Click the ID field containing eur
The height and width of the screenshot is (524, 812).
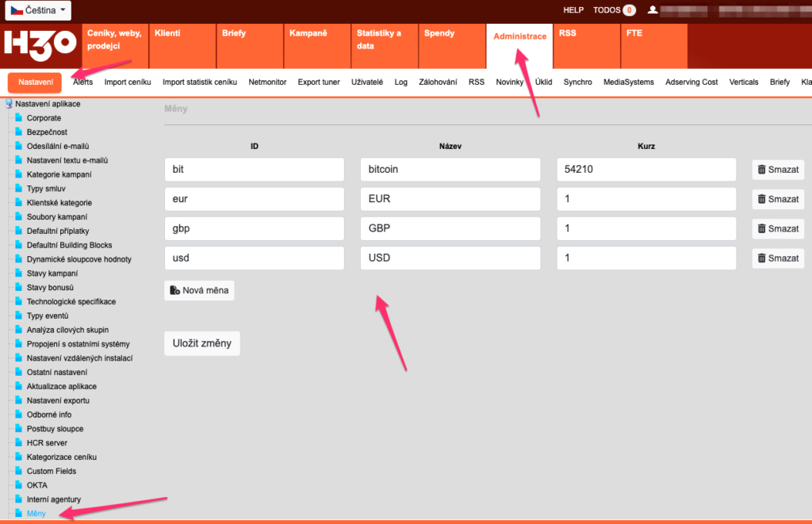point(254,199)
